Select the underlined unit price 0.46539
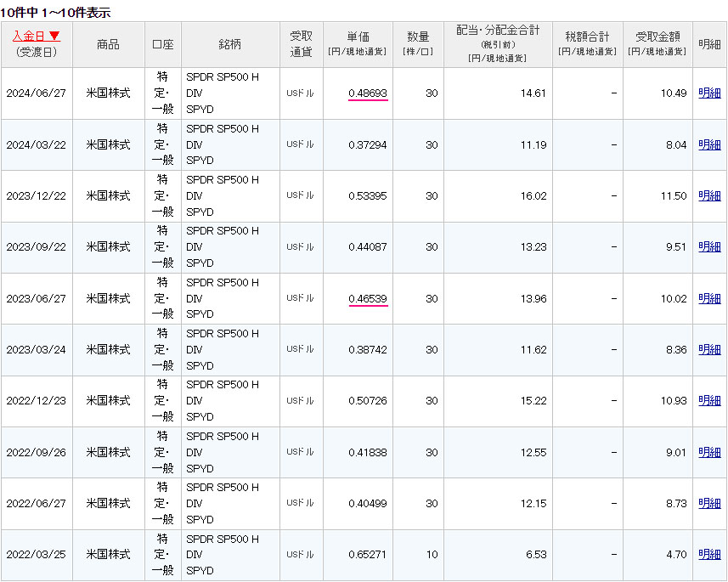This screenshot has height=582, width=728. pos(367,298)
